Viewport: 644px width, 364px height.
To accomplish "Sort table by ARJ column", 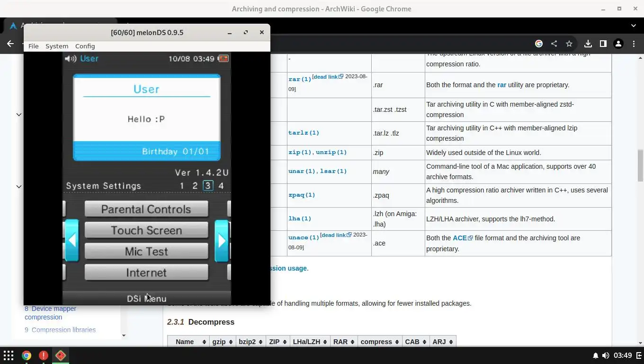I will pos(442,342).
